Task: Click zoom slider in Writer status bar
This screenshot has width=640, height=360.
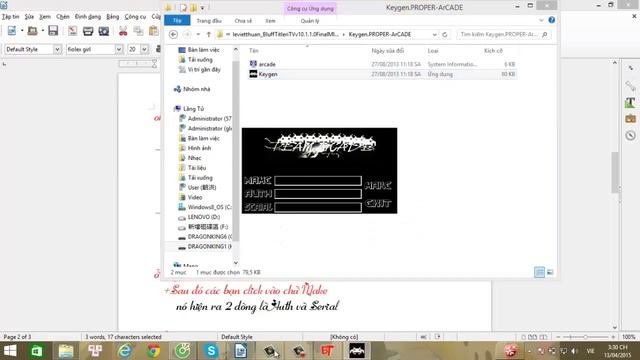Action: pyautogui.click(x=585, y=337)
